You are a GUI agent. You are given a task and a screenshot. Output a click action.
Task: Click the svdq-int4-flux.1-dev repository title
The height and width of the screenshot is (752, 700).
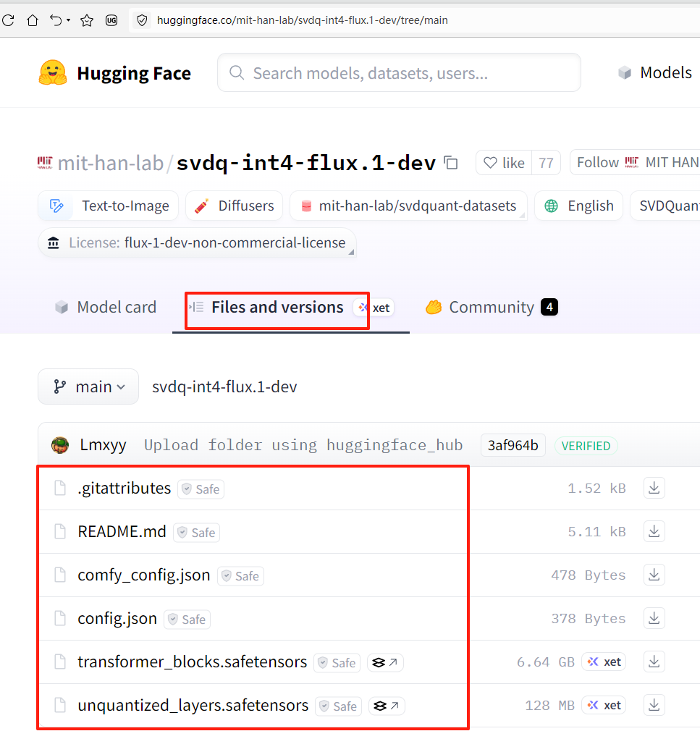point(306,163)
